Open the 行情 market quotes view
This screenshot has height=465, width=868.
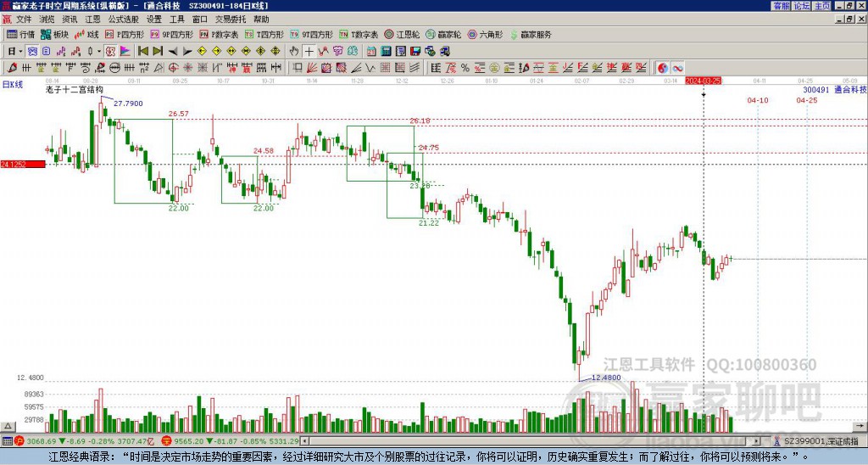click(20, 34)
